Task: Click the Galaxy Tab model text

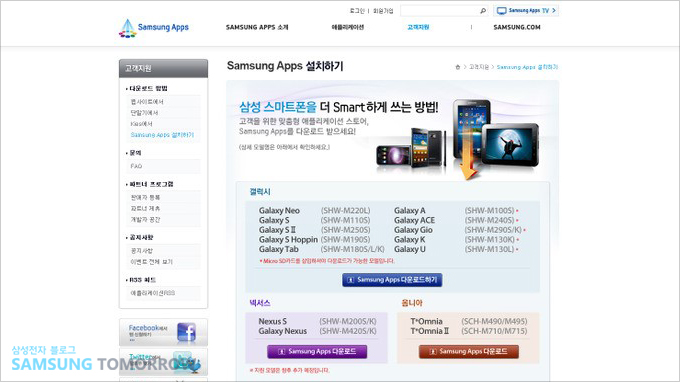Action: [278, 249]
